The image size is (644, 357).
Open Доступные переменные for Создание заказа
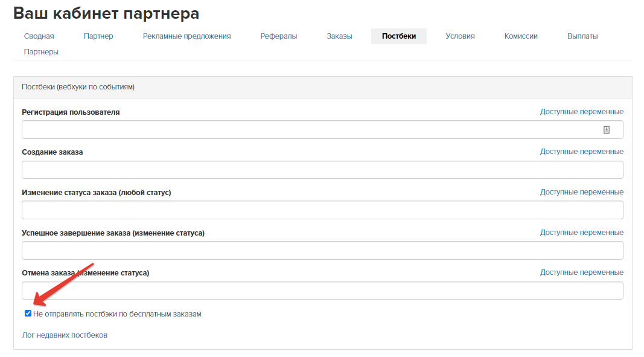point(582,152)
